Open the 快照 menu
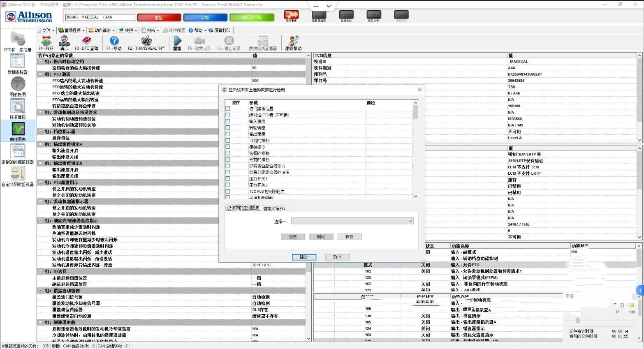644x349 pixels. (128, 30)
